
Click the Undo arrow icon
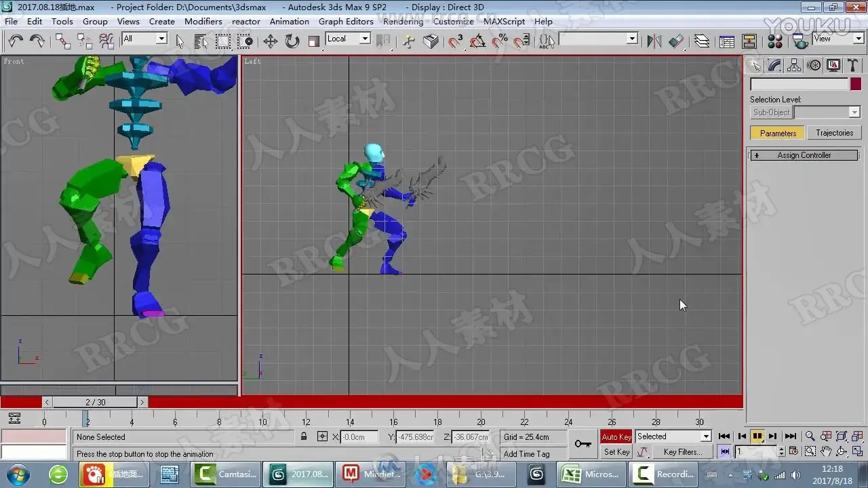16,41
